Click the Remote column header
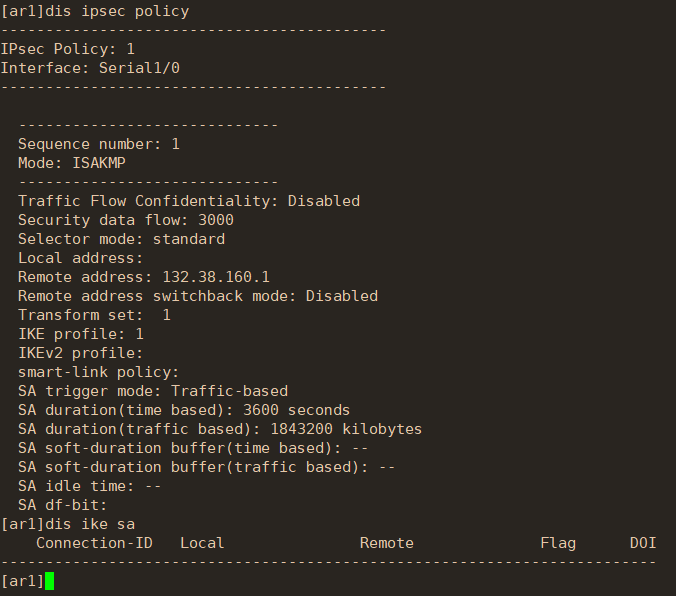Image resolution: width=676 pixels, height=596 pixels. click(x=386, y=543)
